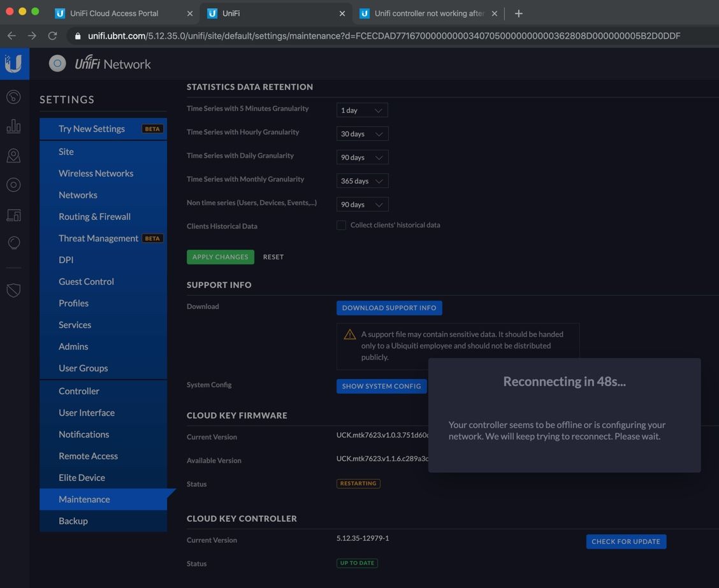Open the Devices circle icon in sidebar
The width and height of the screenshot is (719, 588).
click(13, 185)
